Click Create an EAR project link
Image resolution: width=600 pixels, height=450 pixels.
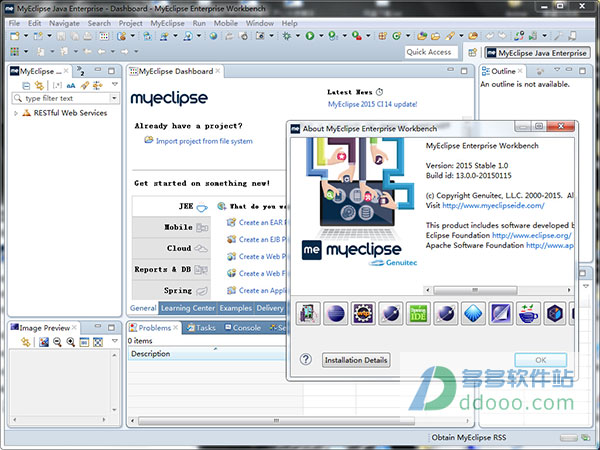pos(262,222)
